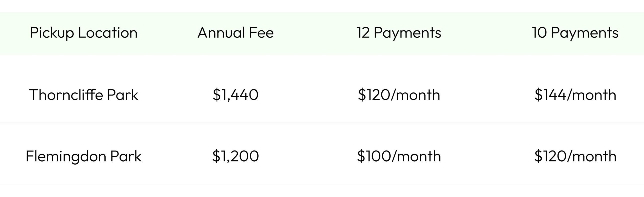
Task: Select the Annual Fee column header
Action: 235,33
